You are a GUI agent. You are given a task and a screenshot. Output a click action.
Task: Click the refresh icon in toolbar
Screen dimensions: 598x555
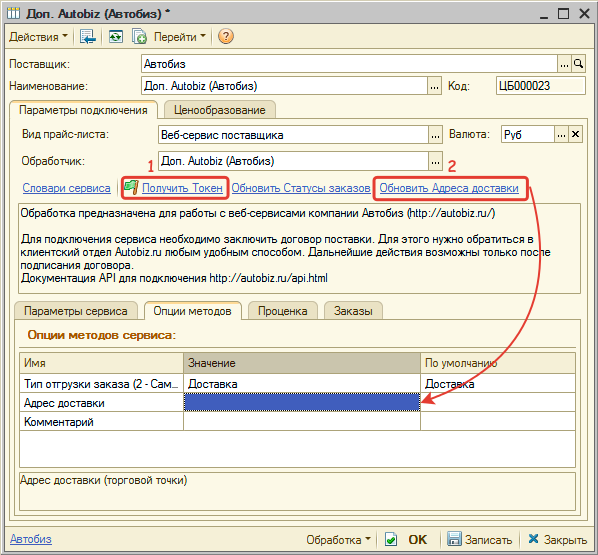(116, 37)
